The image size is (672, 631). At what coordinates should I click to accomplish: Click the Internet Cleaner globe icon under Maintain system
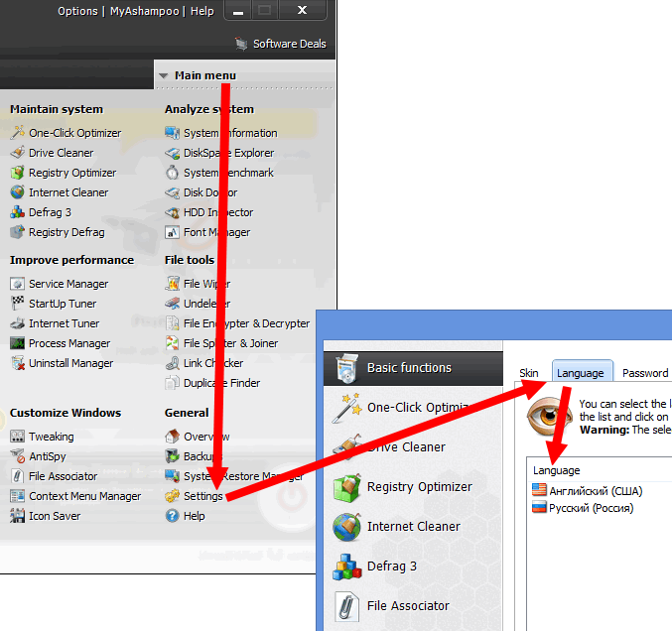18,192
